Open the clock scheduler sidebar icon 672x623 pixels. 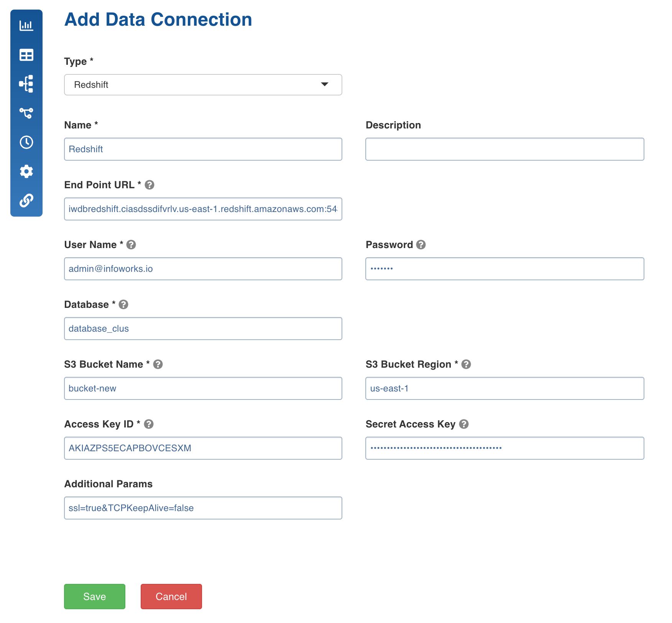click(26, 142)
